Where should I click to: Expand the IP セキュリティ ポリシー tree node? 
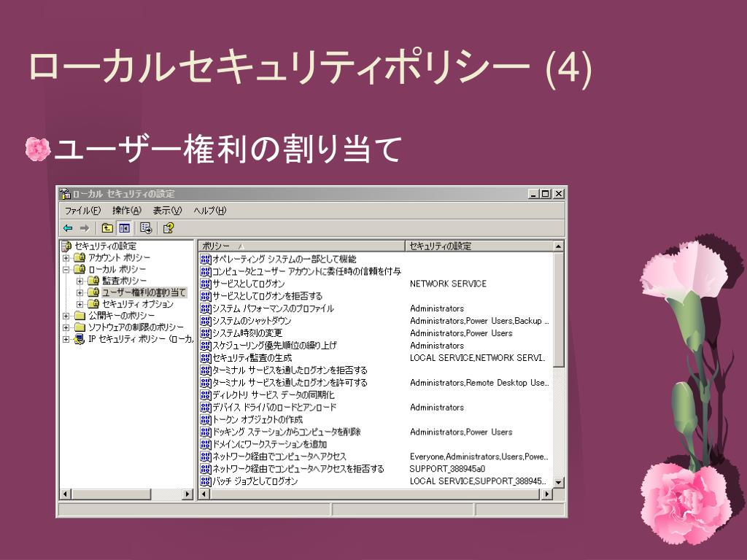66,339
